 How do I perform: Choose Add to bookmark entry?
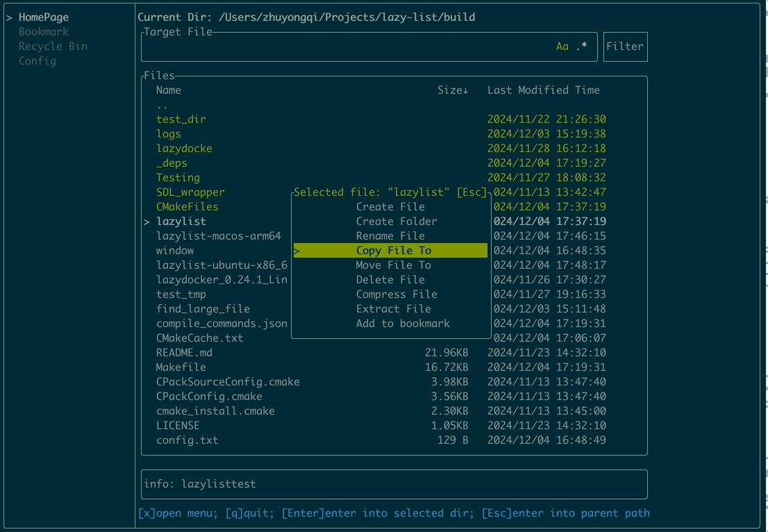click(403, 323)
